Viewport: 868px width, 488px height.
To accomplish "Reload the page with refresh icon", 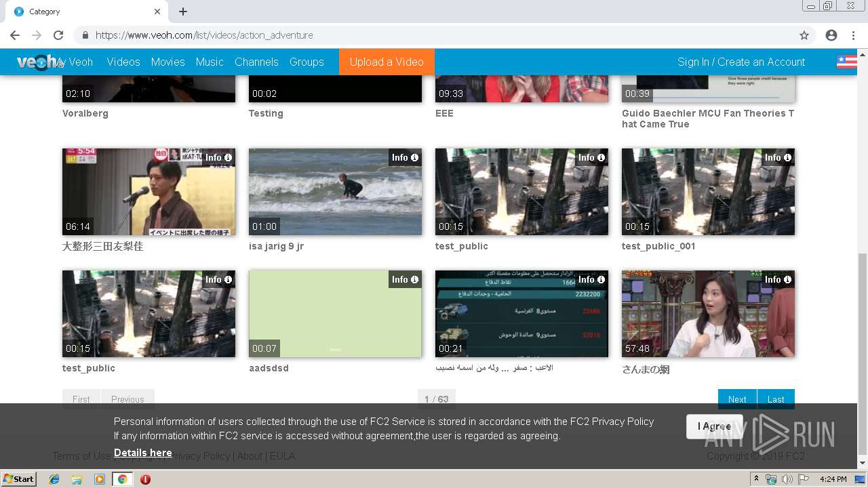I will pyautogui.click(x=58, y=35).
